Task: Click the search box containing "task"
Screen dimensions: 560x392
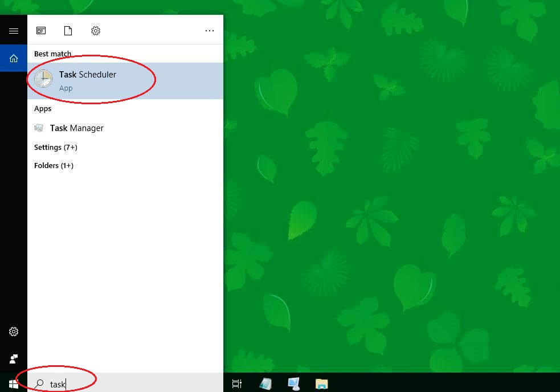Action: tap(125, 384)
